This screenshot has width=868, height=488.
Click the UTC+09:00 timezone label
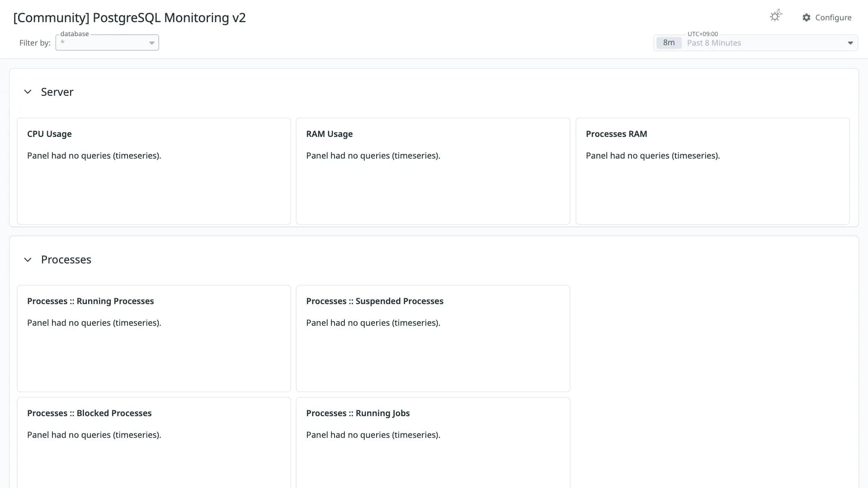[x=703, y=34]
